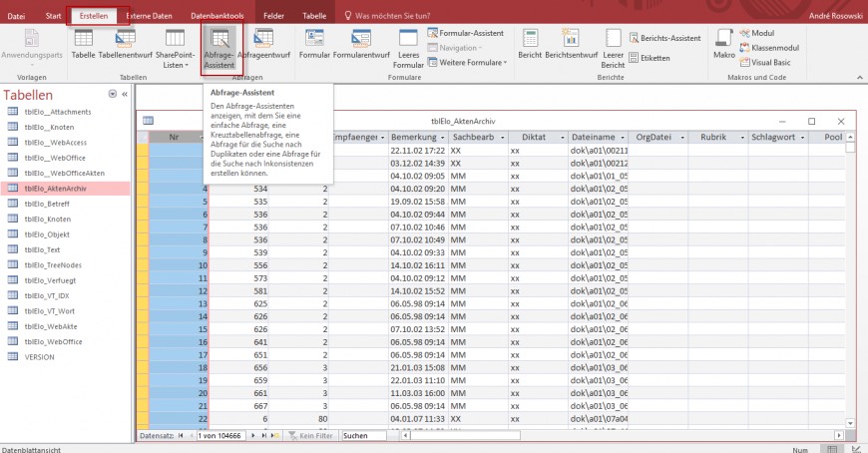Open the Sachbearb column filter dropdown

[x=503, y=138]
